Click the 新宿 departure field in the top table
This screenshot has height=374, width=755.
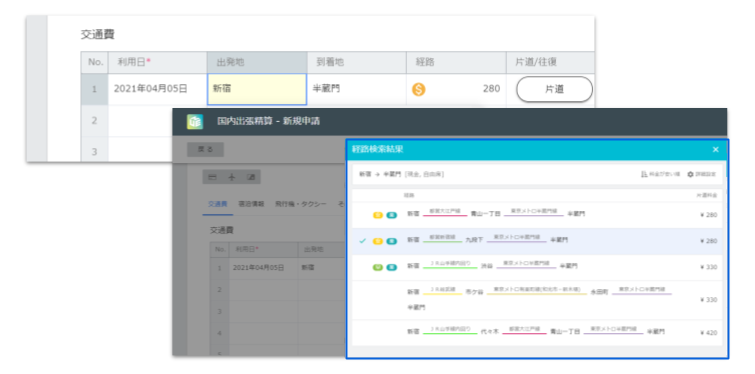point(257,89)
